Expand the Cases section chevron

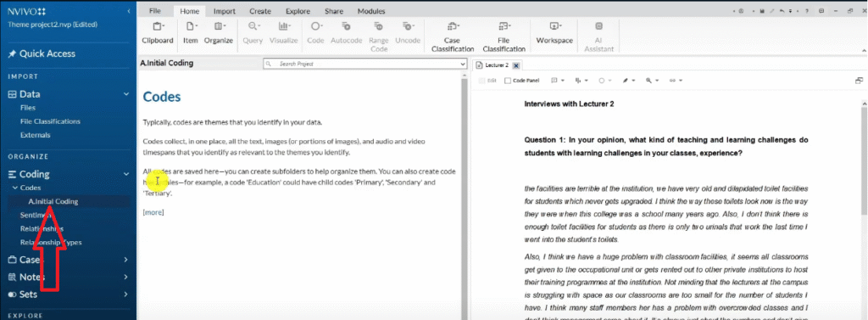coord(126,260)
